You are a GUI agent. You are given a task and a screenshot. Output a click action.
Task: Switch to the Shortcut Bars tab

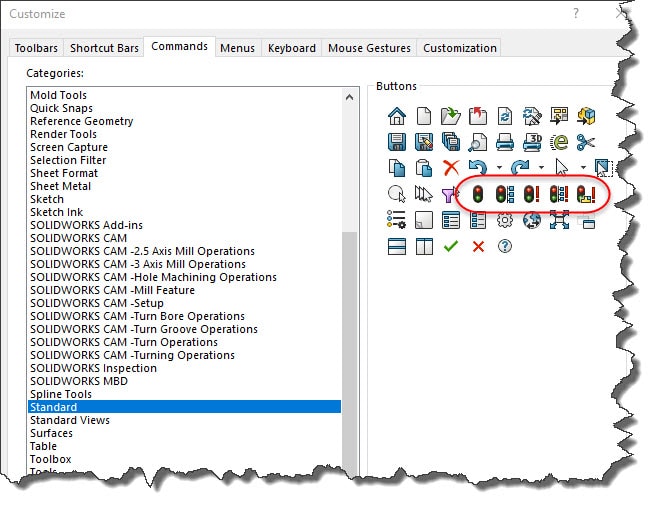pos(104,48)
